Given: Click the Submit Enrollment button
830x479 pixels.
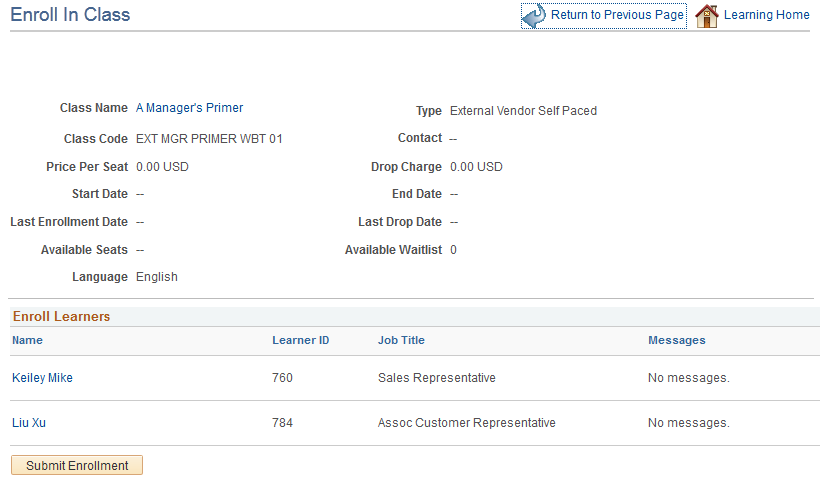Looking at the screenshot, I should click(77, 465).
